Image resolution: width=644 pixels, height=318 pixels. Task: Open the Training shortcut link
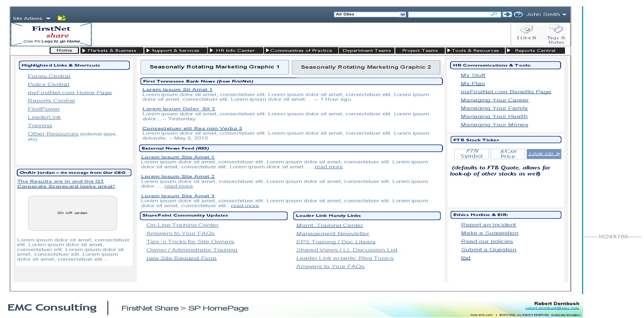pyautogui.click(x=40, y=126)
